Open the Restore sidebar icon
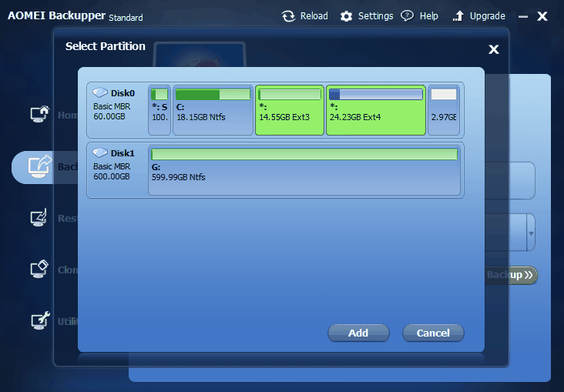The image size is (564, 392). point(39,218)
